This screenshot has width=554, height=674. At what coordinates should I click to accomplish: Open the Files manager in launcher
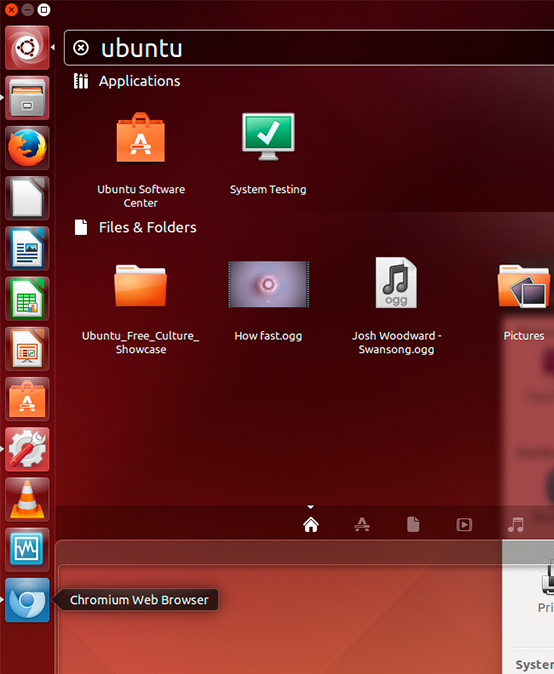27,98
